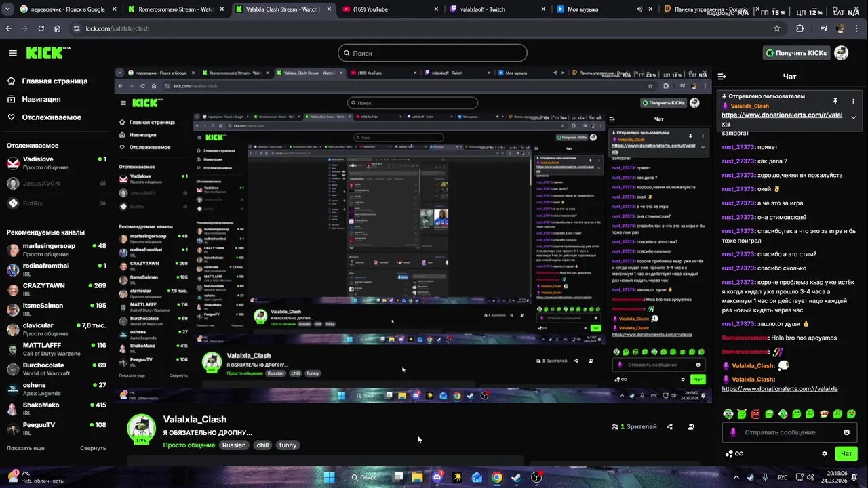This screenshot has height=488, width=868.
Task: Open clavicular recommended channel
Action: pyautogui.click(x=56, y=329)
